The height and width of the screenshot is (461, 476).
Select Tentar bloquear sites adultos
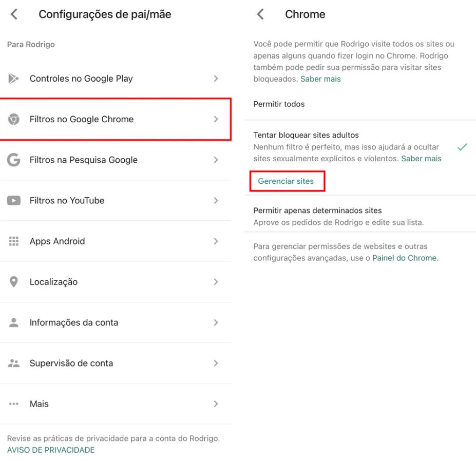pos(306,135)
